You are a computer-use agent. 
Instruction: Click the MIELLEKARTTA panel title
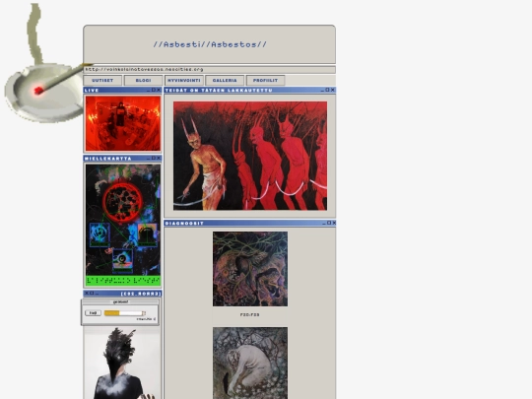(108, 159)
